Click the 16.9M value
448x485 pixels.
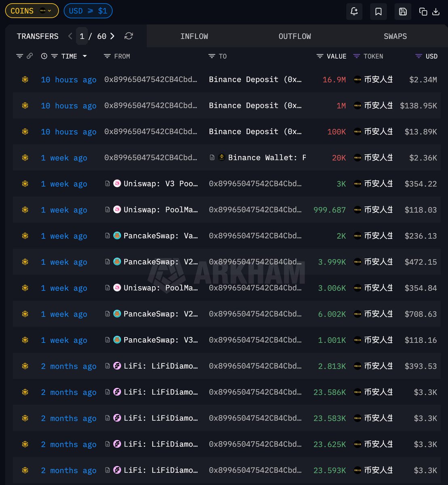pyautogui.click(x=334, y=80)
